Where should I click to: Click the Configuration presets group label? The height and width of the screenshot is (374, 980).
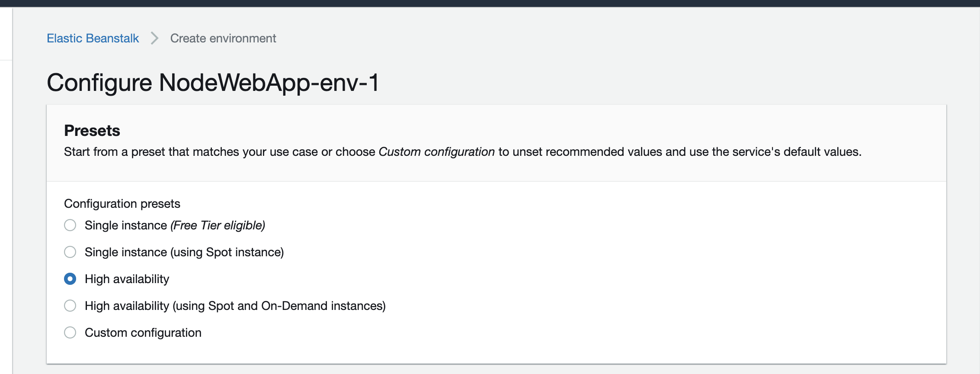122,204
